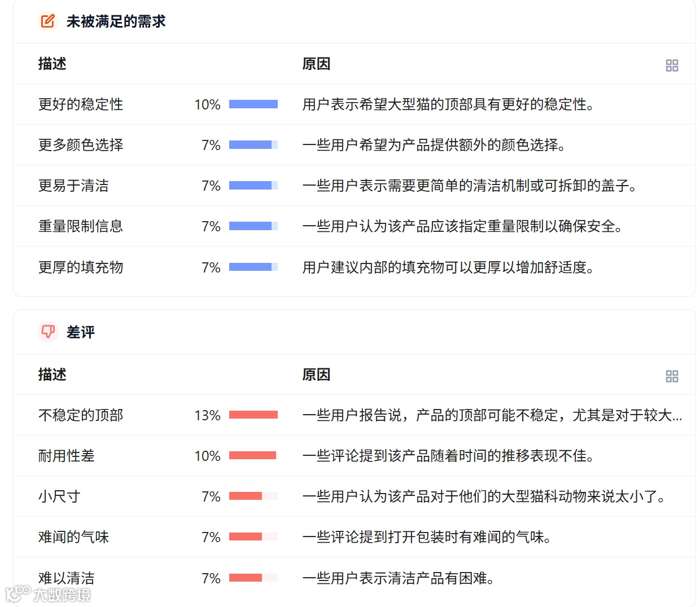
Task: Select the 难以清洁 complaint row
Action: point(66,578)
